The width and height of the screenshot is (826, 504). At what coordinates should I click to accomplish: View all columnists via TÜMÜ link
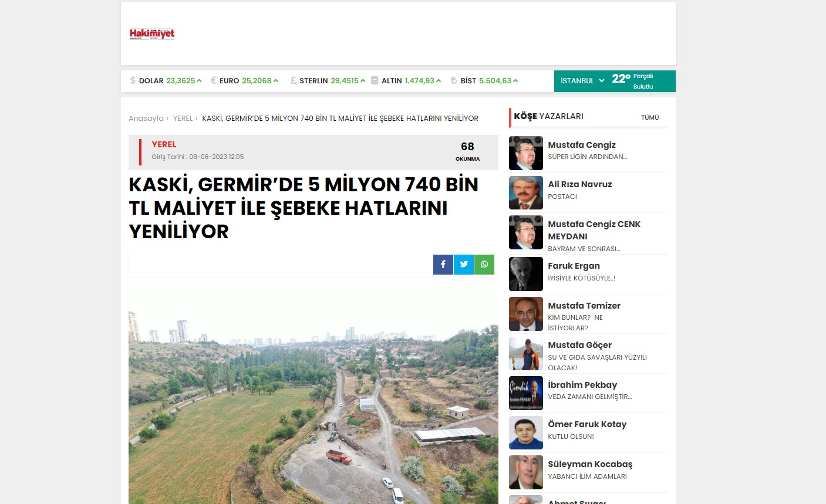point(650,117)
